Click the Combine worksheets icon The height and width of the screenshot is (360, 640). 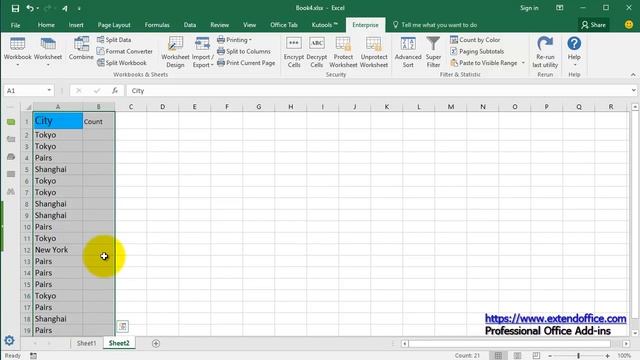click(x=81, y=49)
